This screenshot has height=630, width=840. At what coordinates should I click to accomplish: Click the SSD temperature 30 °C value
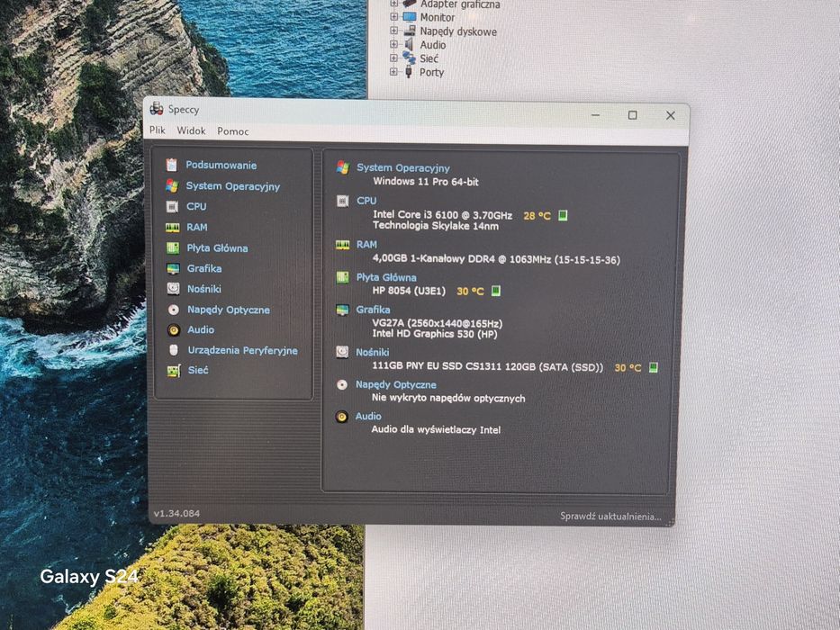click(628, 368)
